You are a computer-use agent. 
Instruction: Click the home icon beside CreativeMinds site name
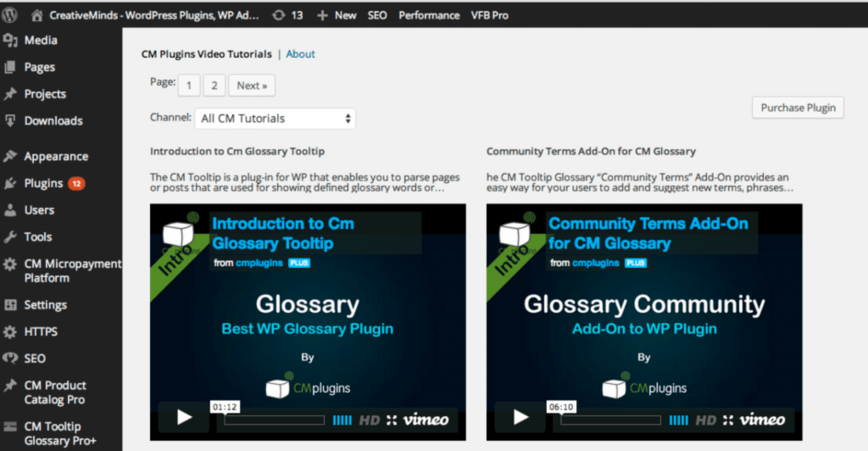point(37,15)
